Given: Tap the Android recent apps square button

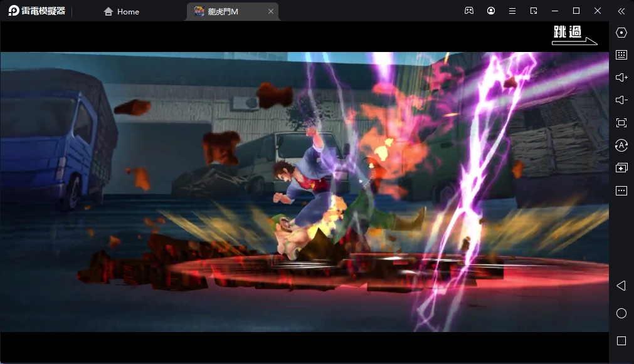Looking at the screenshot, I should pos(621,341).
